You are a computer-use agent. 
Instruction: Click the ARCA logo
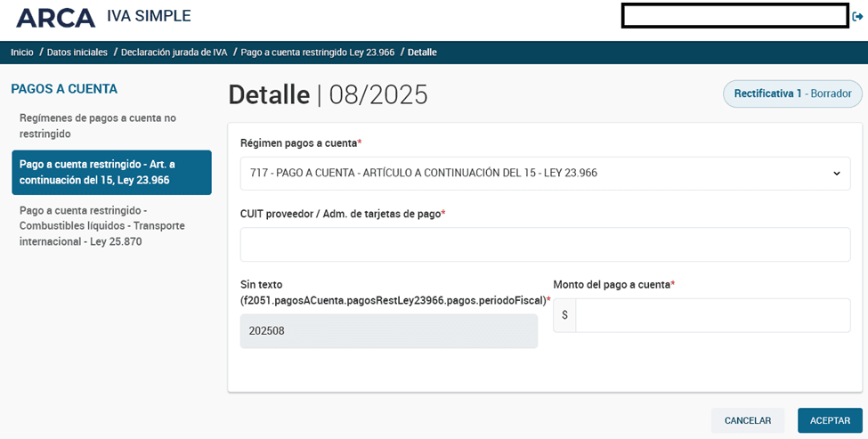point(55,17)
